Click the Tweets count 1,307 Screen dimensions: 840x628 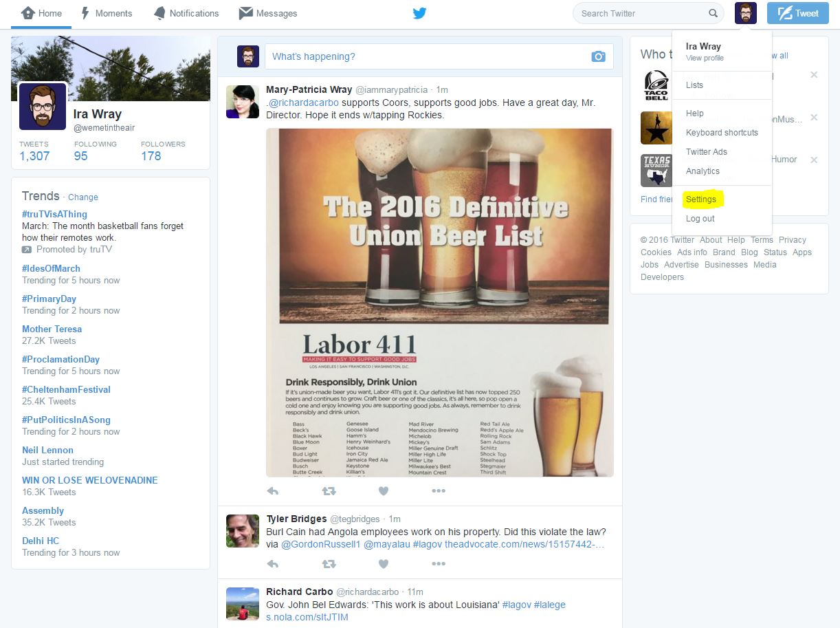click(34, 156)
